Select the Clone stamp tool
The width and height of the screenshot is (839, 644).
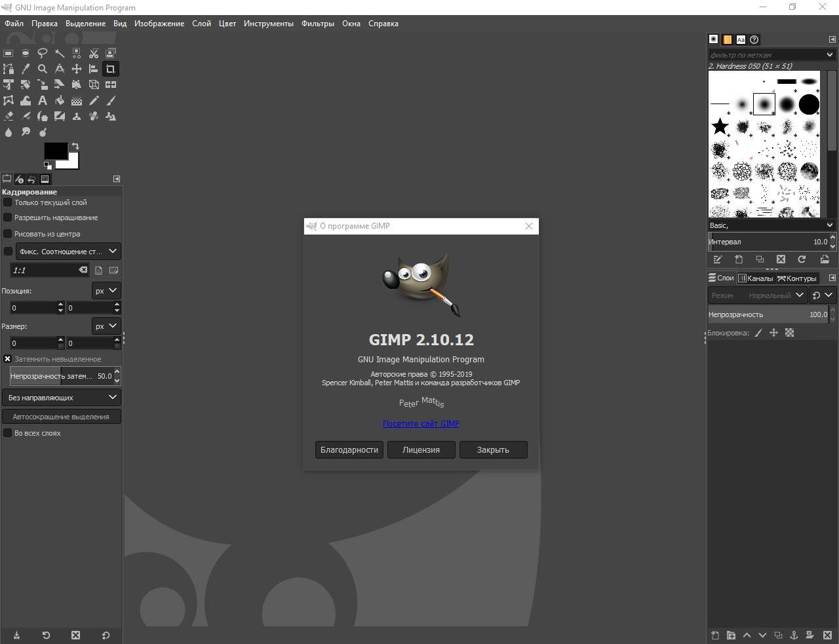pos(77,116)
